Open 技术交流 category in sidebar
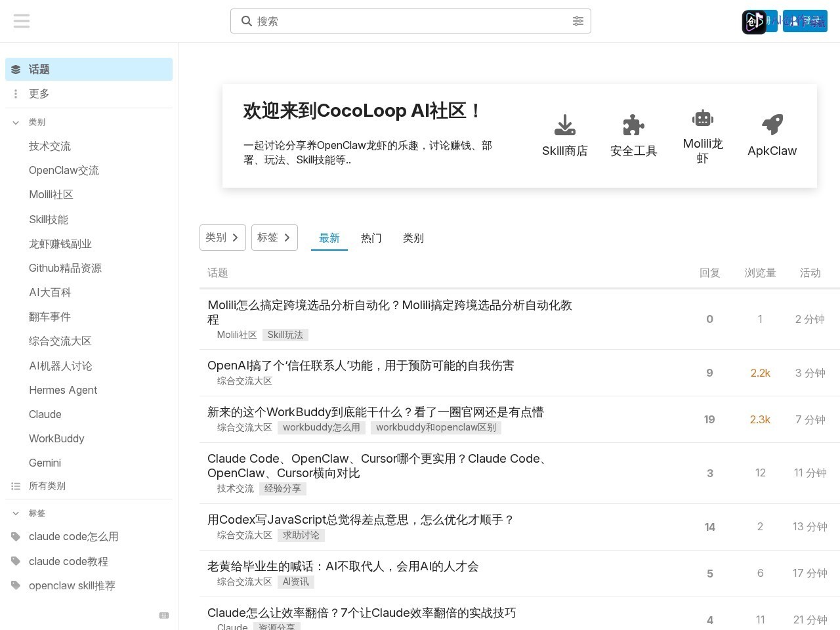Image resolution: width=840 pixels, height=630 pixels. pos(50,146)
